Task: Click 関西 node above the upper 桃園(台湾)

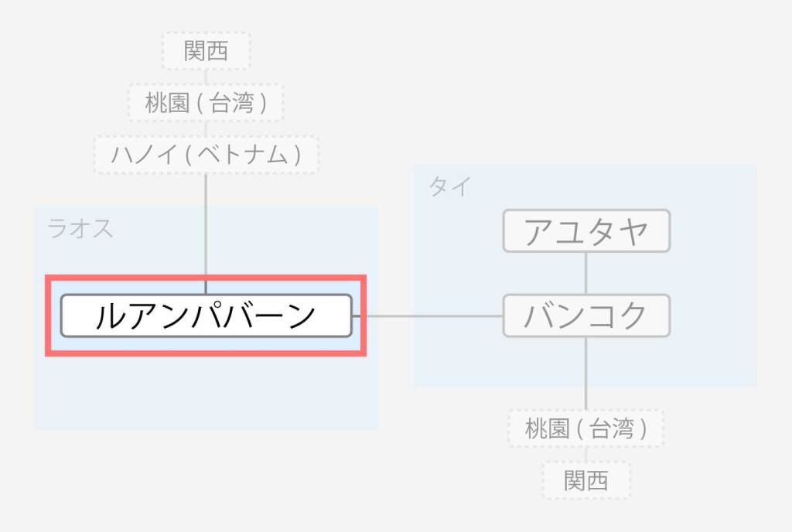Action: tap(206, 50)
